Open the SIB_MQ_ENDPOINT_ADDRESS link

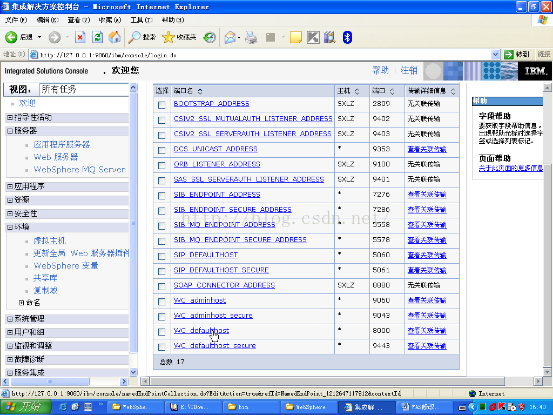(x=224, y=225)
